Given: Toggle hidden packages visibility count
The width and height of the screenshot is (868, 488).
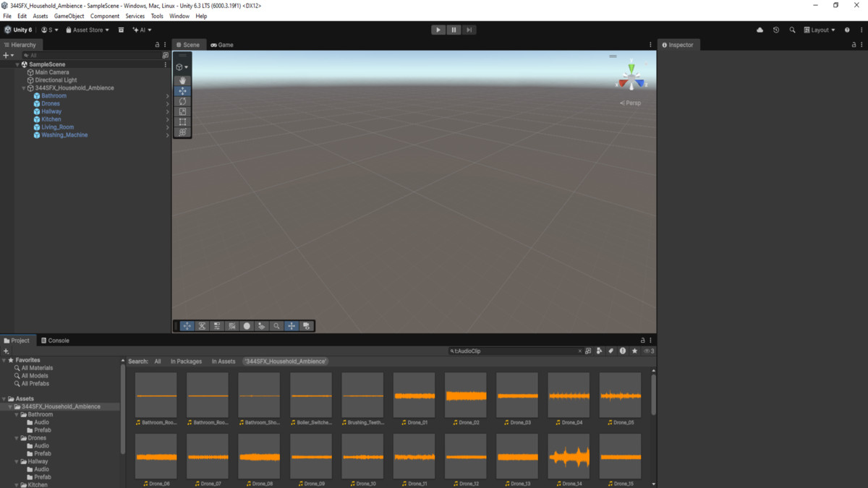Looking at the screenshot, I should [648, 351].
